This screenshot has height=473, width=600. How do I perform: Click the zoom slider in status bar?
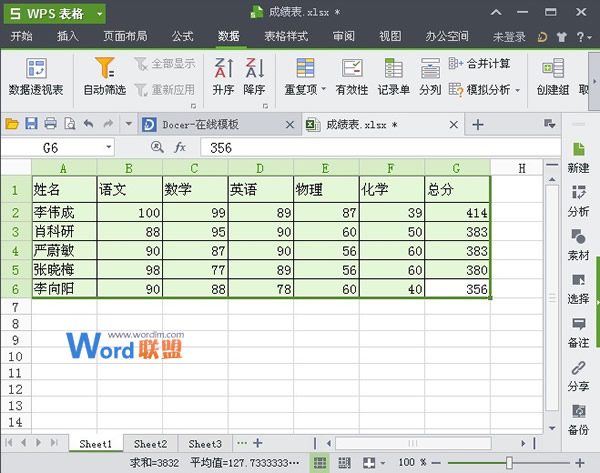tap(509, 463)
